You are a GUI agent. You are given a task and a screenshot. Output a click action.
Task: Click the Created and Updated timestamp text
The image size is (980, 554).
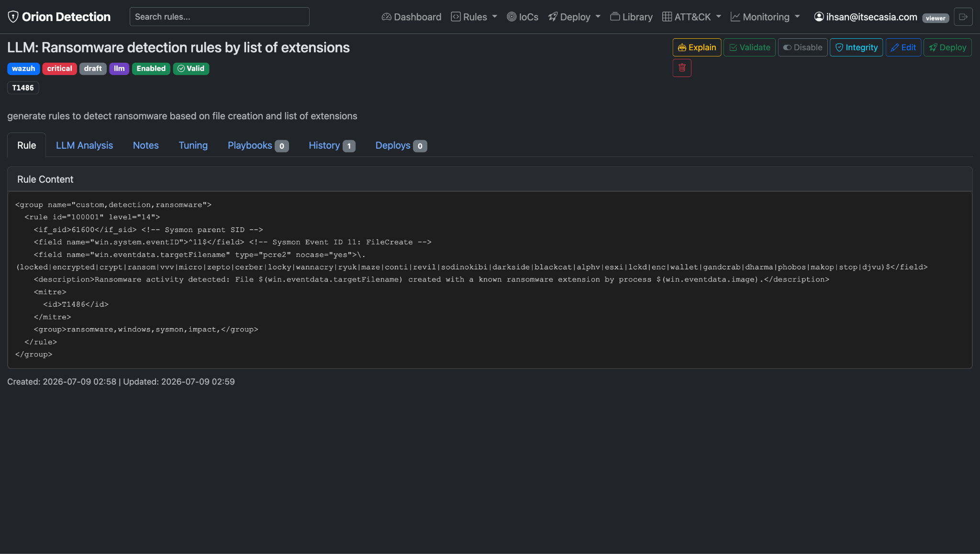click(121, 382)
